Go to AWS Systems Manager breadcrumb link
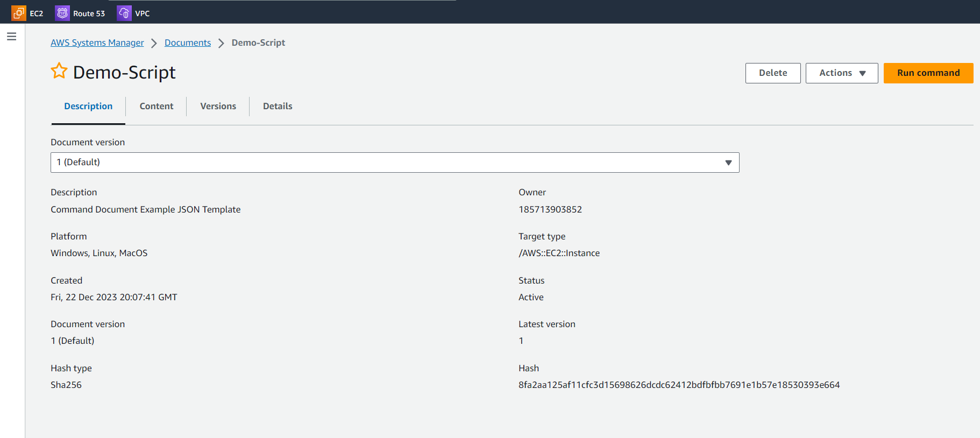Viewport: 980px width, 438px height. [x=97, y=43]
